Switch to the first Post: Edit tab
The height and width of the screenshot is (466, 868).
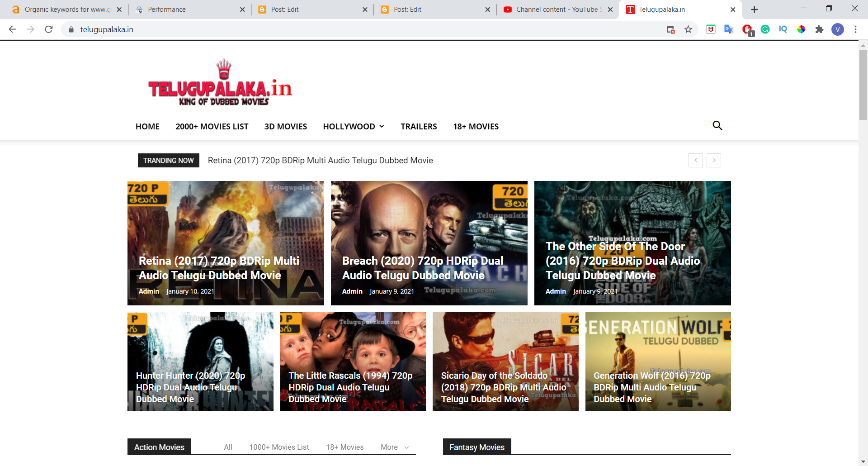pyautogui.click(x=312, y=10)
